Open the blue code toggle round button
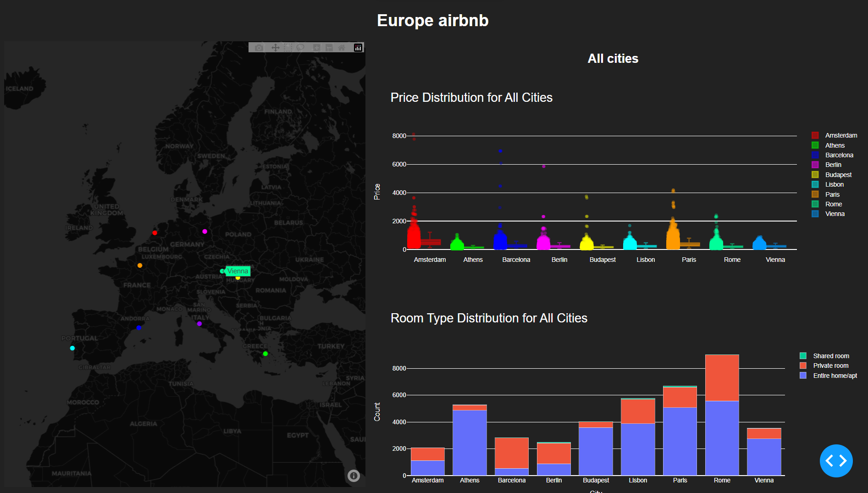The image size is (868, 493). 836,460
